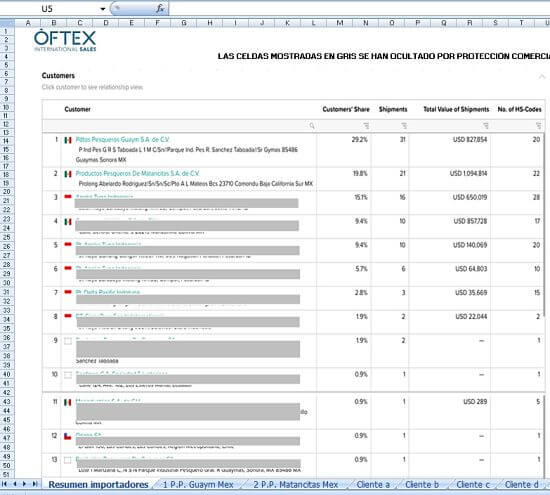Go to last sheet navigation arrow
Screen dimensions: 550x495
[34, 484]
